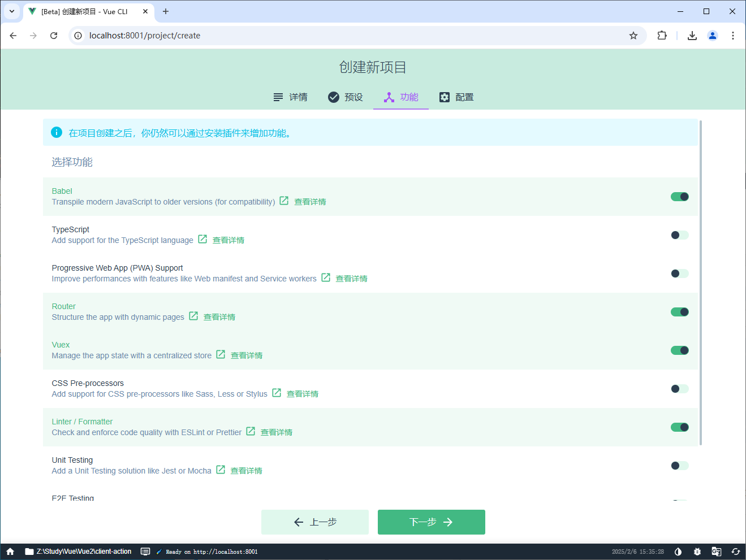Switch to the 详情 tab
The height and width of the screenshot is (560, 746).
(290, 97)
